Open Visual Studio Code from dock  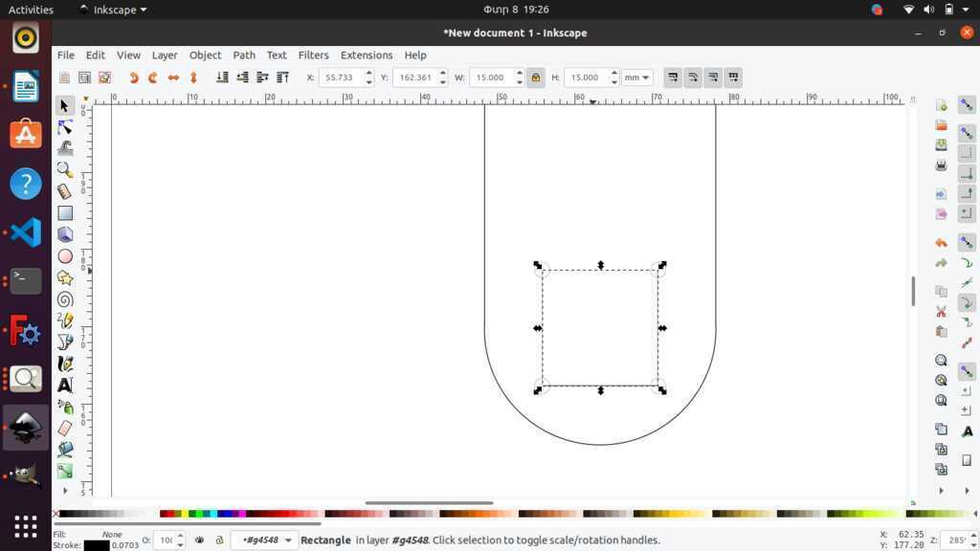(26, 232)
